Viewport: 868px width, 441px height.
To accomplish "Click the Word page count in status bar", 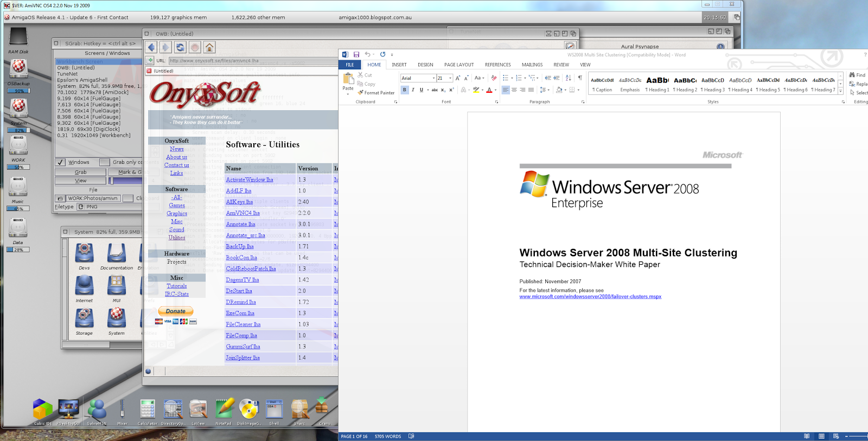I will pos(354,436).
